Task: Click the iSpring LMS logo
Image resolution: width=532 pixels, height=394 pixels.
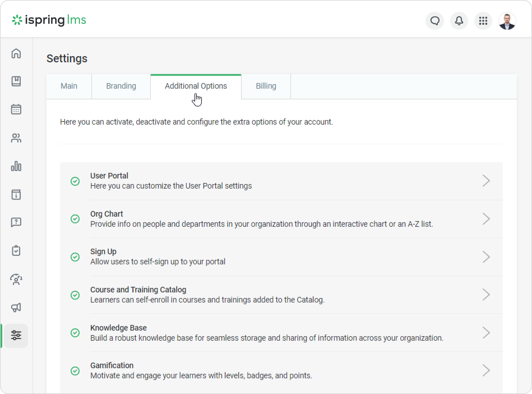Action: tap(49, 20)
